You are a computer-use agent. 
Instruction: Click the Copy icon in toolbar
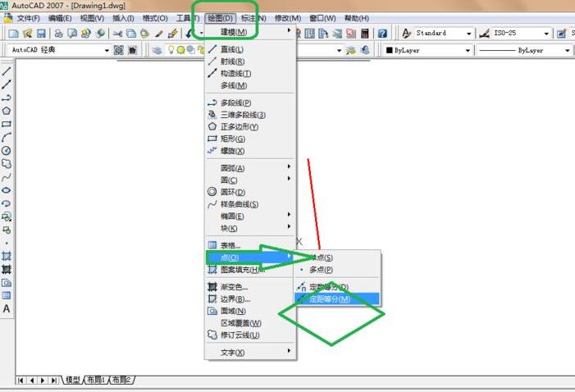point(131,34)
